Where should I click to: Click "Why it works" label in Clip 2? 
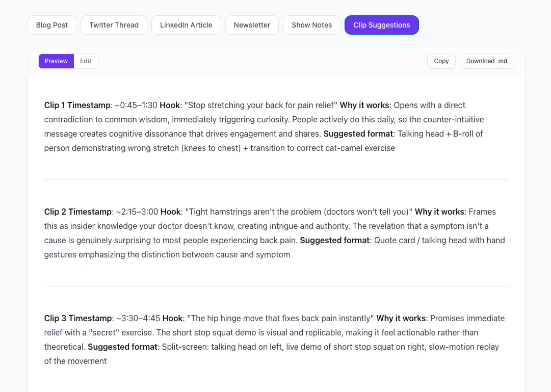439,212
